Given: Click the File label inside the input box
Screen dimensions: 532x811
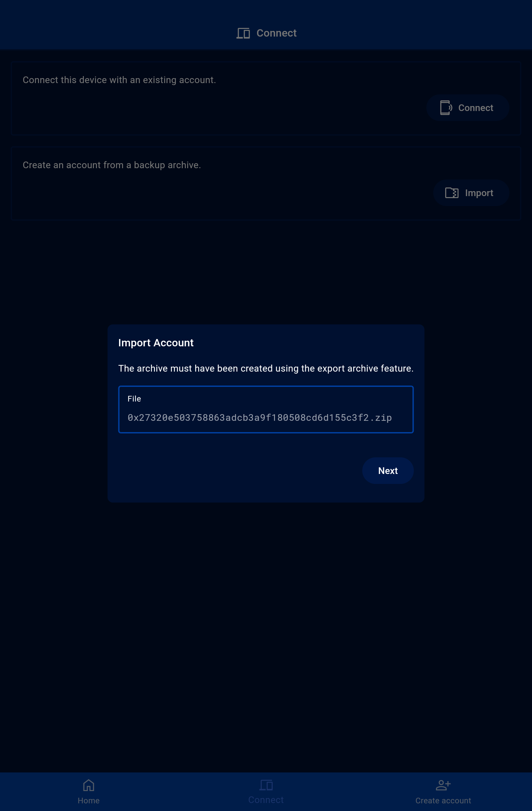Looking at the screenshot, I should click(134, 399).
